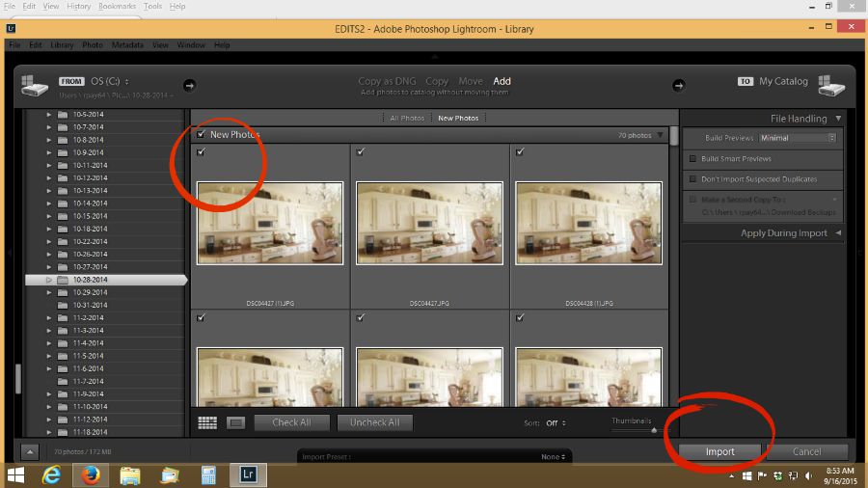Enable Don't Import Suspected Duplicates
Screen dimensions: 868x488
[692, 179]
